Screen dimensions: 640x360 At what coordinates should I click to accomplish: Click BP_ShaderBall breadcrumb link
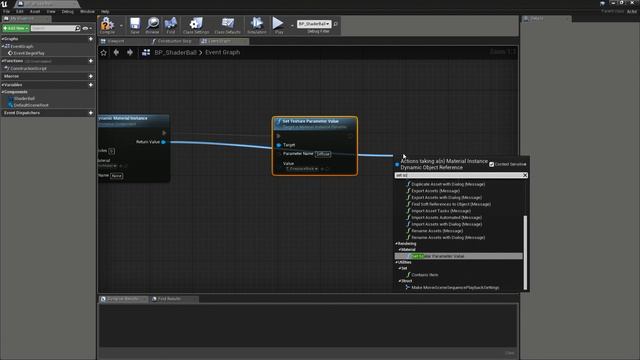[176, 53]
